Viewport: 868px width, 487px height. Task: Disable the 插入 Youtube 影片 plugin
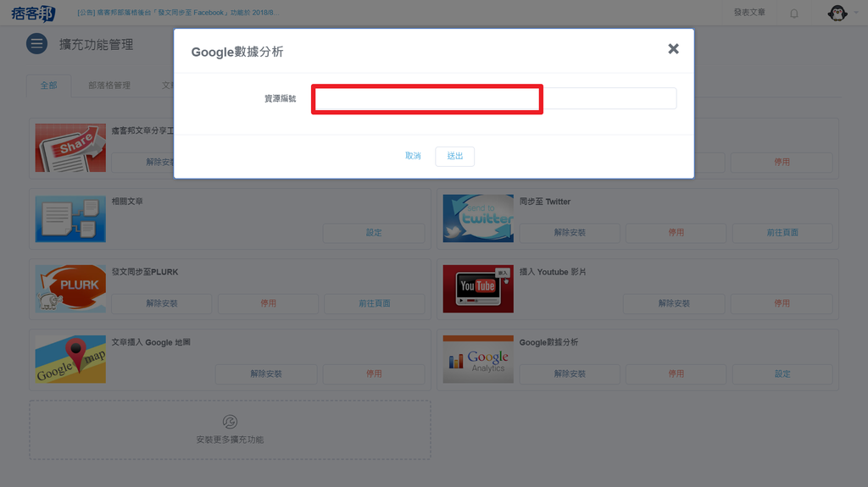[782, 303]
